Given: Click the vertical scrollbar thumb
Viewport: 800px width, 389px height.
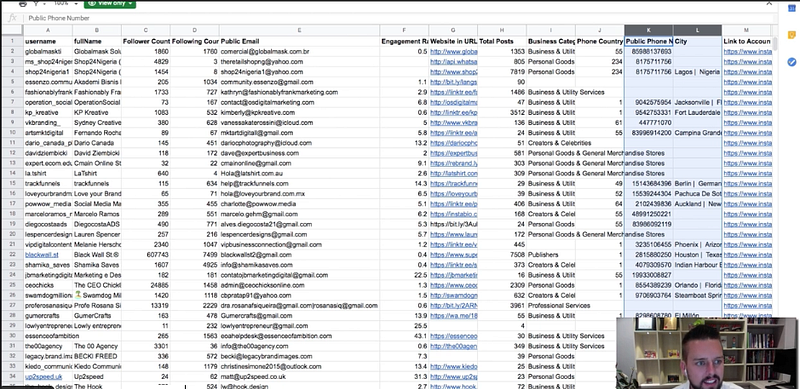Looking at the screenshot, I should tap(774, 44).
